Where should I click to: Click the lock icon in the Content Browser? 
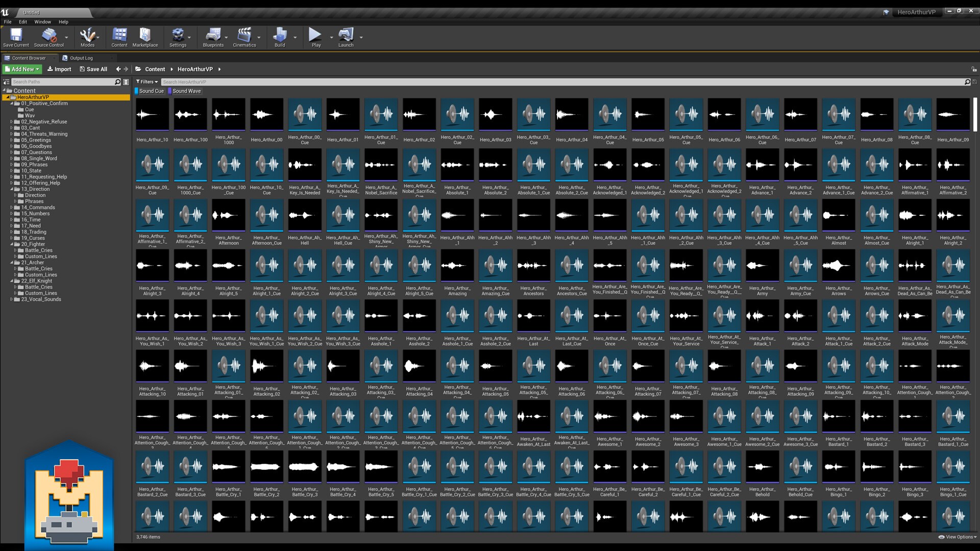(974, 69)
